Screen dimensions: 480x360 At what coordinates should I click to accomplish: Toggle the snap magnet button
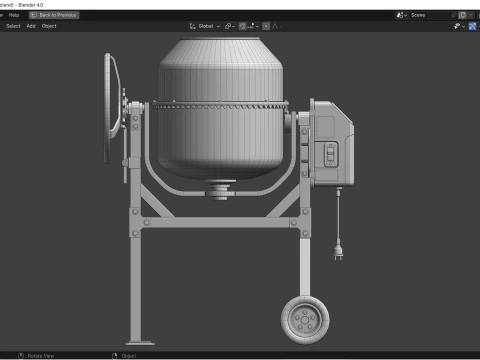[x=243, y=26]
